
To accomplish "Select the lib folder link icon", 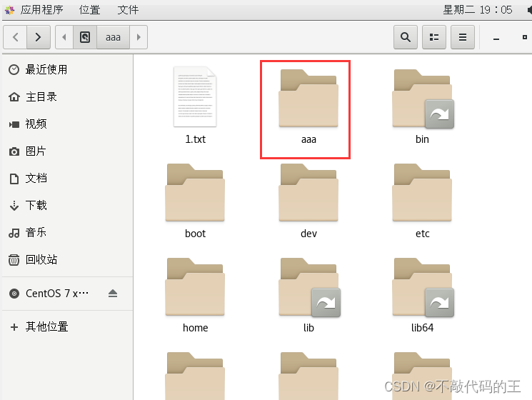I will [309, 287].
